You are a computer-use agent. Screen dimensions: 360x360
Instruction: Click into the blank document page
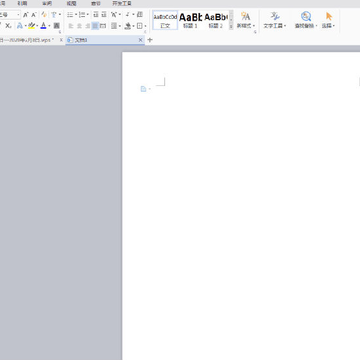tap(241, 206)
